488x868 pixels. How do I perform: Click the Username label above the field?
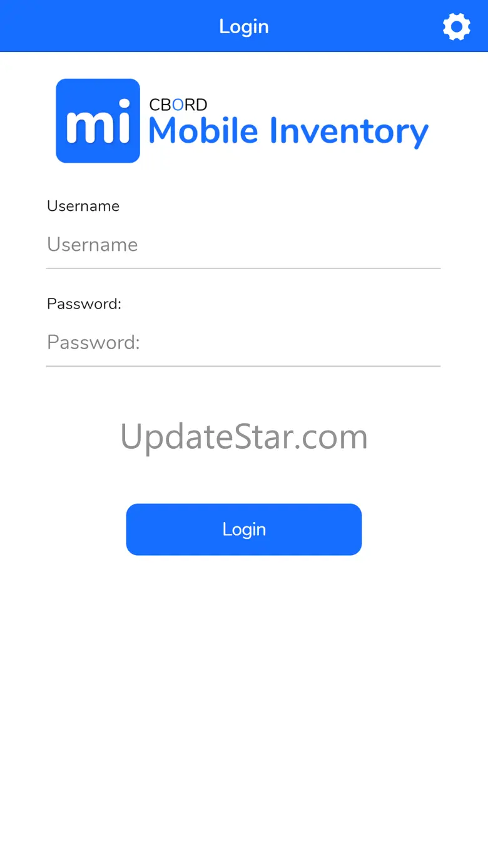(83, 206)
